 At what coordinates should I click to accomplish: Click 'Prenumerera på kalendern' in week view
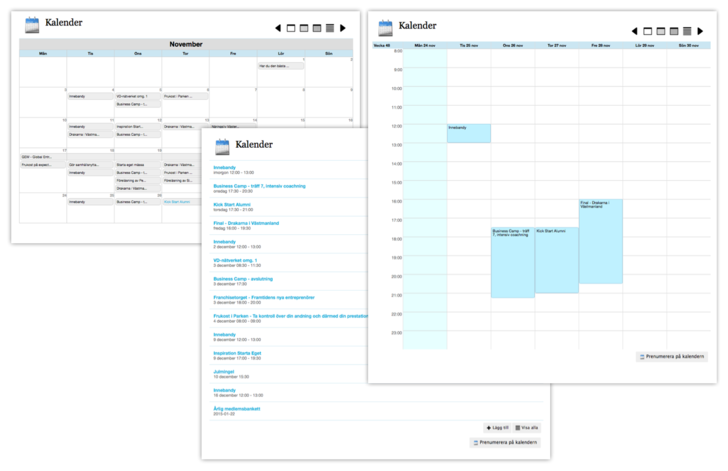(x=672, y=356)
